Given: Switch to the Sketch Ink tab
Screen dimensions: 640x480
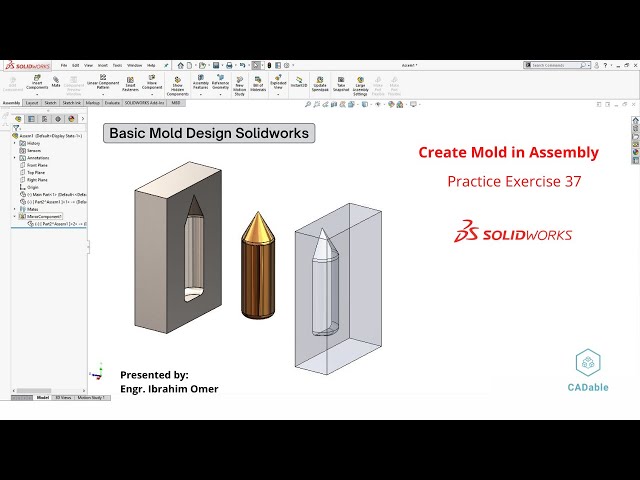Looking at the screenshot, I should tap(71, 103).
